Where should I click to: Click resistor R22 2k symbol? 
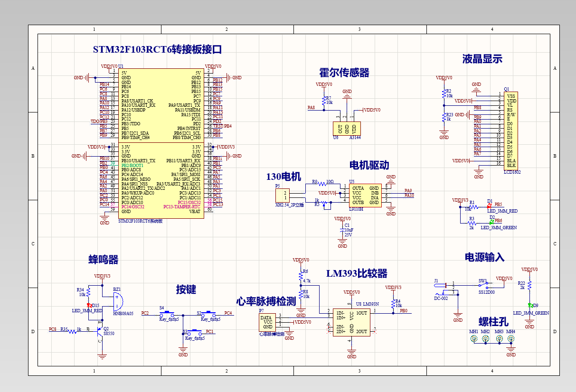(529, 285)
